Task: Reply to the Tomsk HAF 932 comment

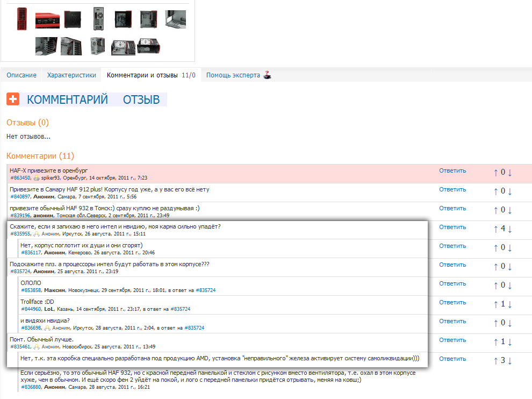Action: click(452, 209)
